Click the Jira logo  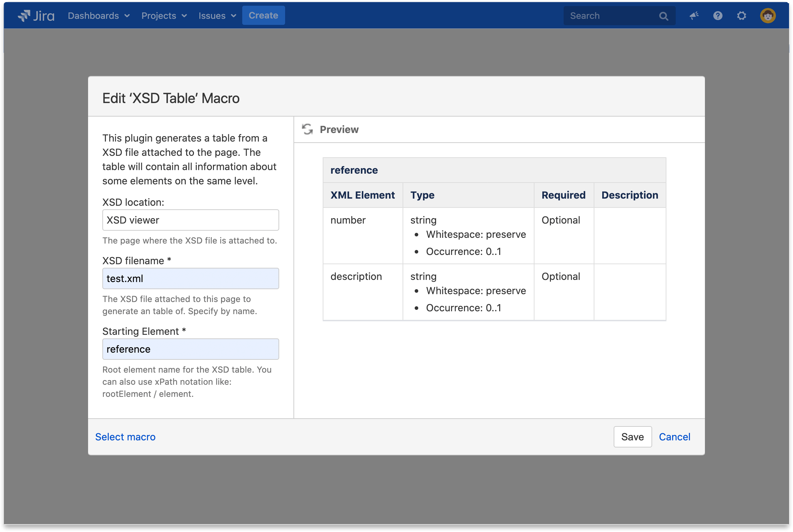click(36, 16)
